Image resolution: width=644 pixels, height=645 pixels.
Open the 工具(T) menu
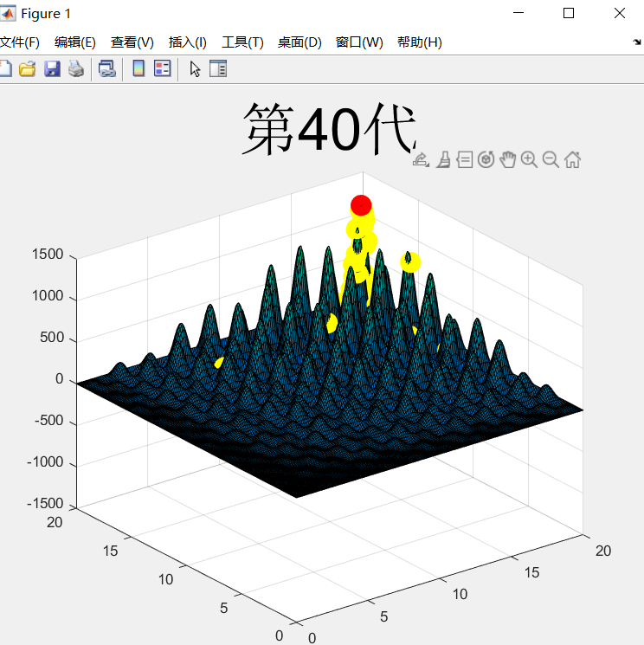(x=242, y=42)
